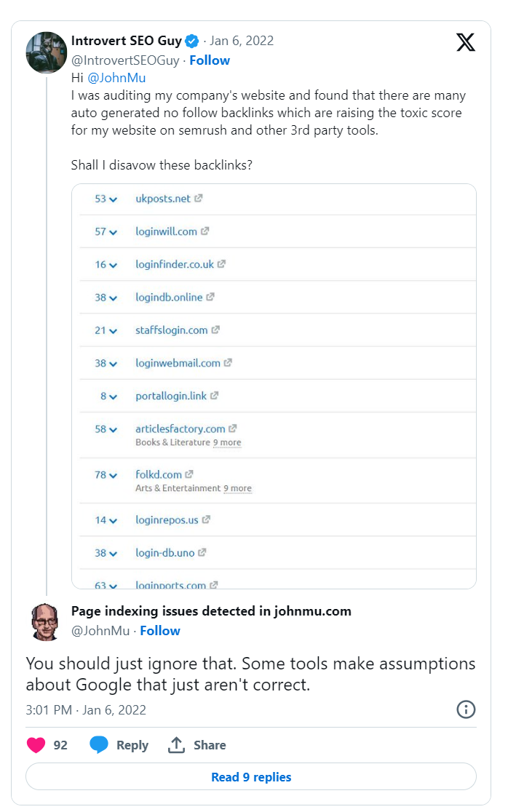Open the loginfinder.co.uk link

[175, 264]
